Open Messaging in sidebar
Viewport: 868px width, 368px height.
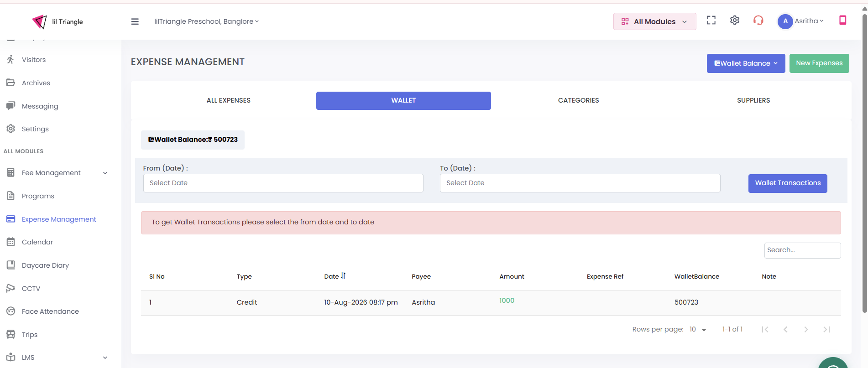point(40,106)
